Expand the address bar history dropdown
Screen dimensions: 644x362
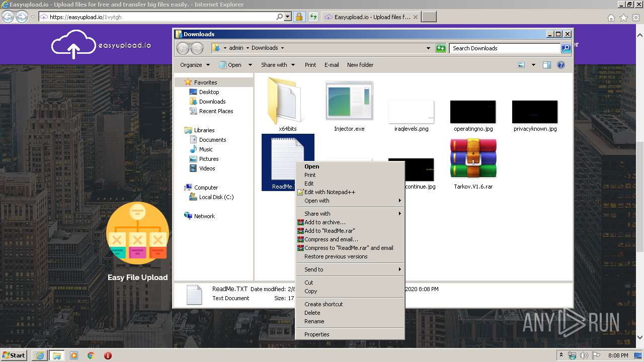point(428,48)
